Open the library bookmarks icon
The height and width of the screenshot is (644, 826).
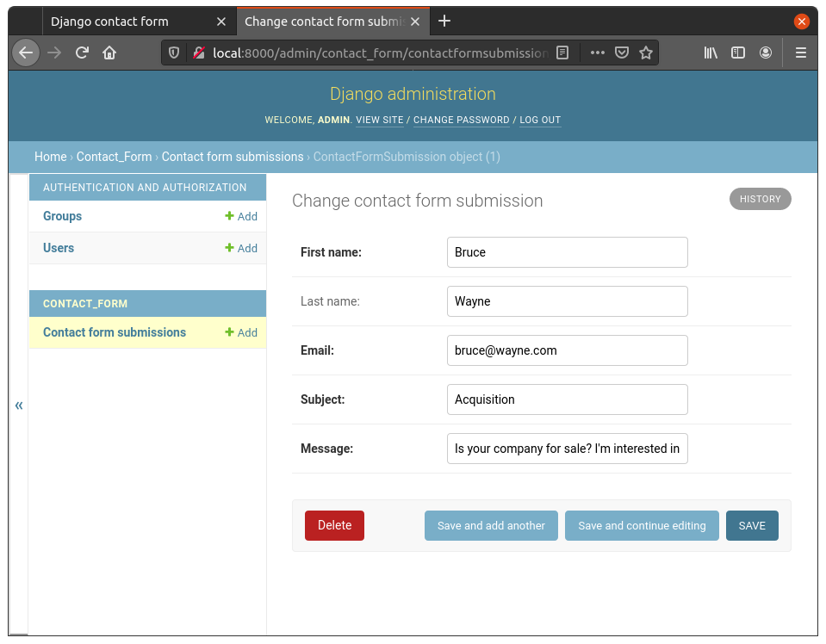[711, 53]
